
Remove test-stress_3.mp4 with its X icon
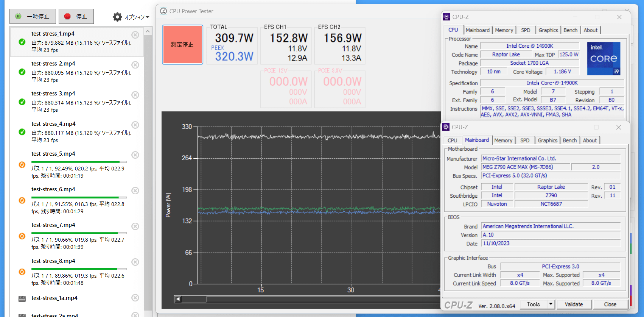(x=135, y=95)
